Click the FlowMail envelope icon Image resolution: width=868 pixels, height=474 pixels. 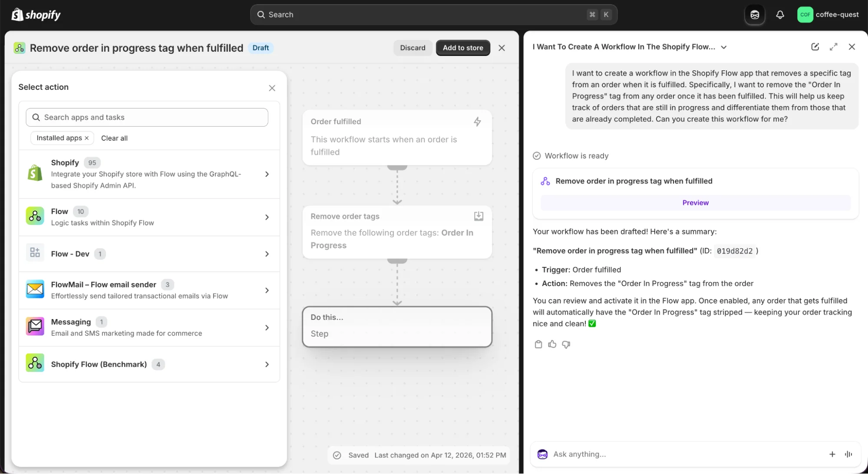35,290
